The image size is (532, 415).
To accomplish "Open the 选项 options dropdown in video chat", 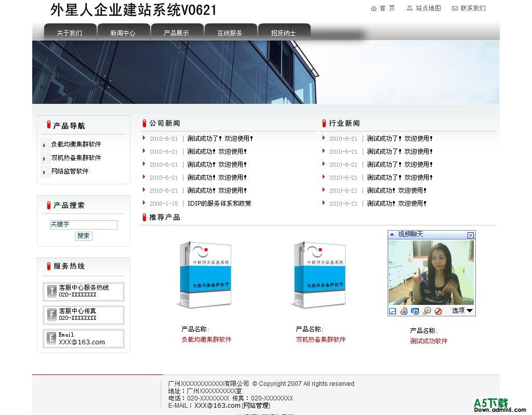I will (x=462, y=311).
